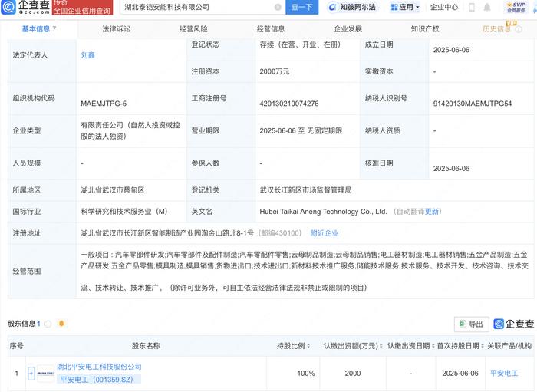Screen dimensions: 537x392
Task: Switch to 基本信息 tab
Action: [39, 29]
